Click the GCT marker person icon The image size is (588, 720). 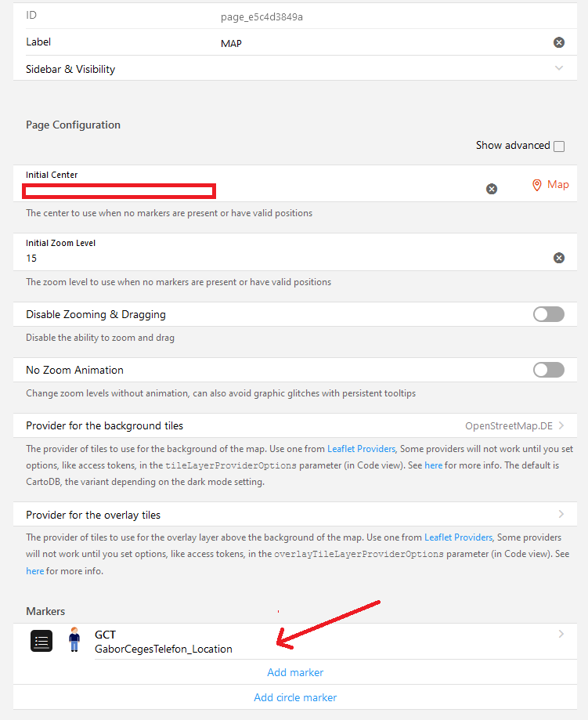[x=74, y=639]
